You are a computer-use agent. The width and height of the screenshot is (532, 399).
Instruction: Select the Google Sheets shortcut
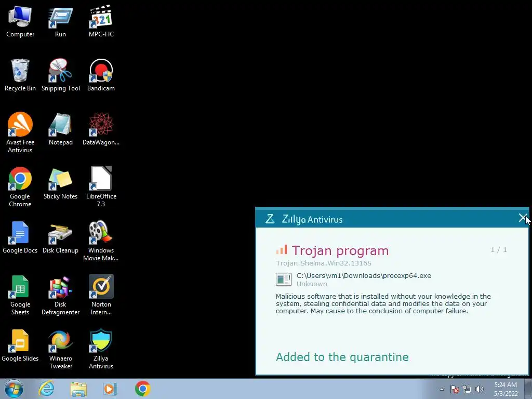(20, 295)
